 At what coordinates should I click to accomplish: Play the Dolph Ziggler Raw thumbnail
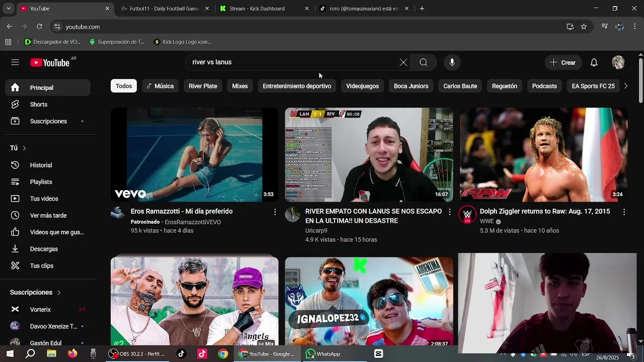click(543, 155)
